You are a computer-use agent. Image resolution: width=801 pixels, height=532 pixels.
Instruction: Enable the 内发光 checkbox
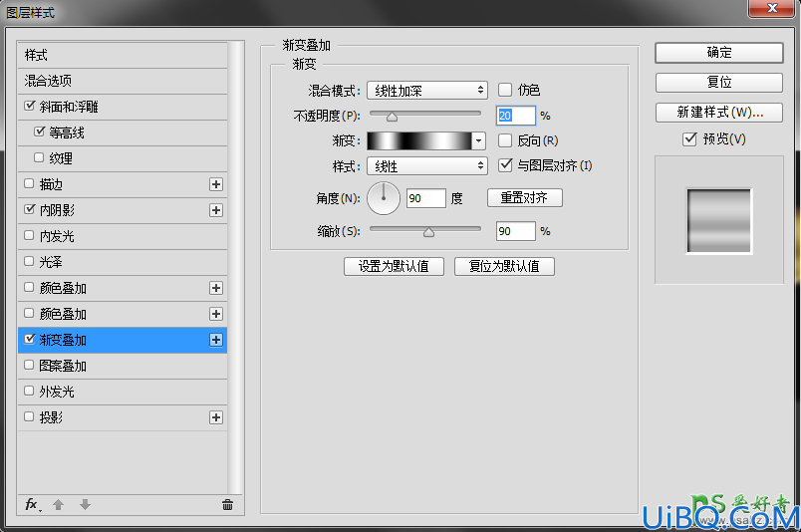point(29,235)
